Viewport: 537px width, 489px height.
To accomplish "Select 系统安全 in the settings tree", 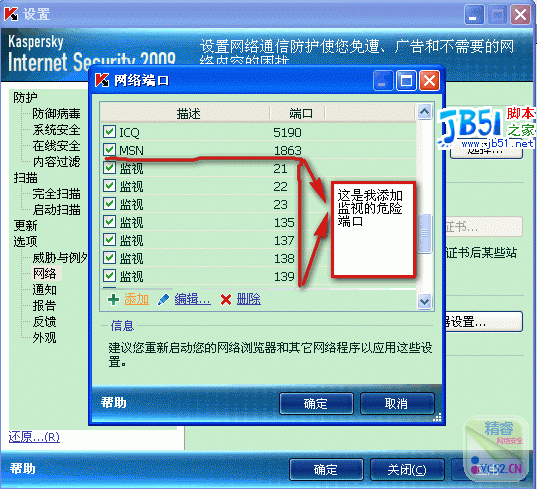I will click(56, 130).
